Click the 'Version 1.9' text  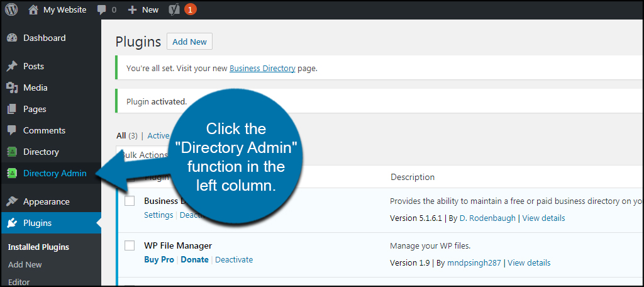pyautogui.click(x=409, y=262)
